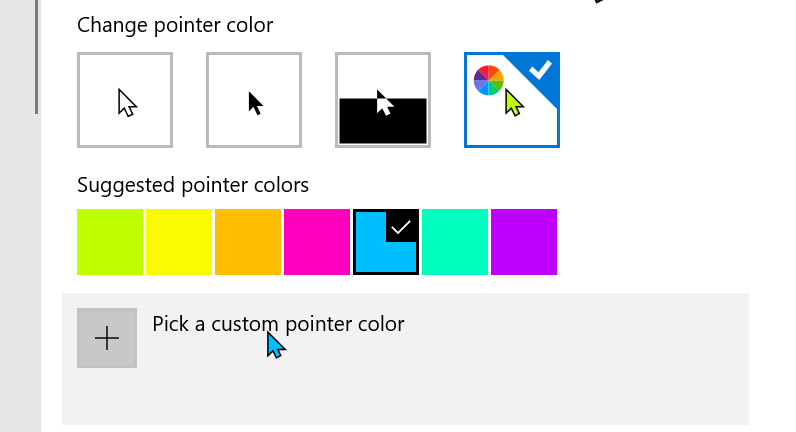Select the custom color pointer tile
796x432 pixels.
coord(512,100)
